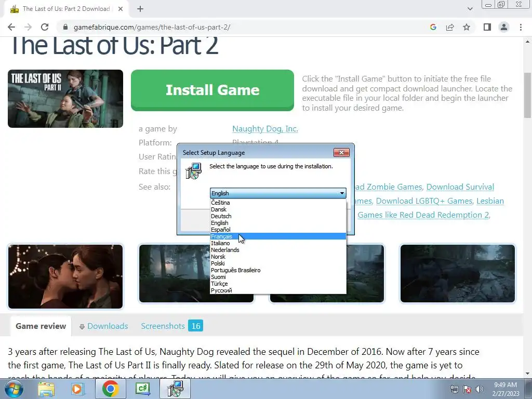Pick Türkçe from the language list
The height and width of the screenshot is (399, 532).
[278, 284]
